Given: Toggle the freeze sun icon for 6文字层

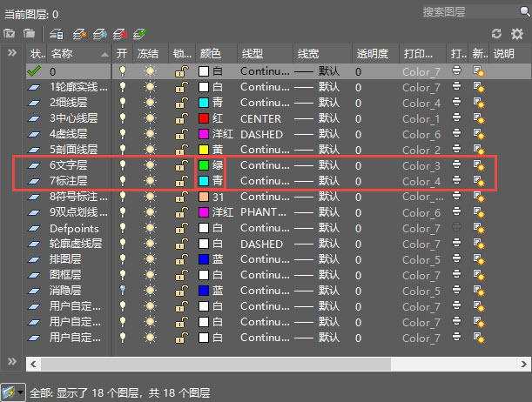Looking at the screenshot, I should coord(149,165).
